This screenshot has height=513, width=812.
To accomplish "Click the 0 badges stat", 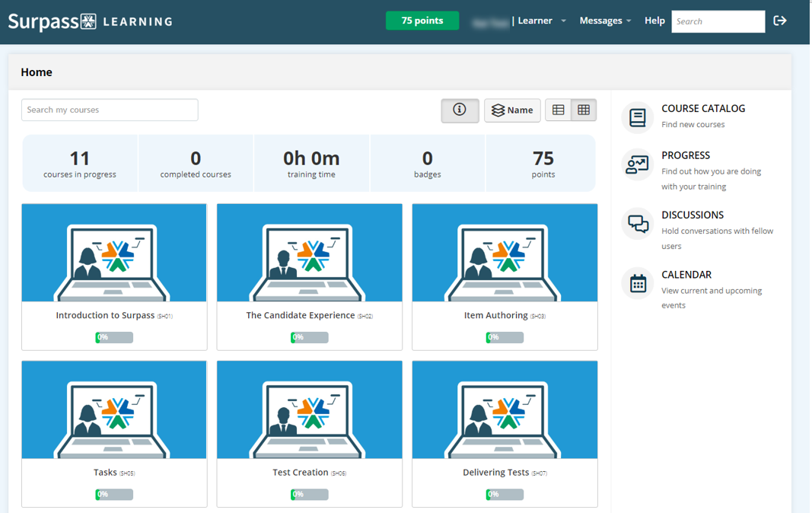I will pyautogui.click(x=427, y=164).
